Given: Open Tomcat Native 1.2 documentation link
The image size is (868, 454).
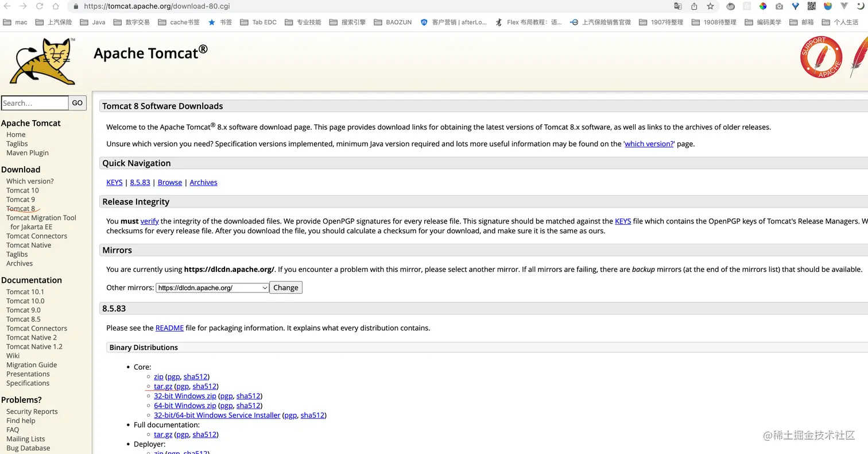Looking at the screenshot, I should click(x=34, y=347).
